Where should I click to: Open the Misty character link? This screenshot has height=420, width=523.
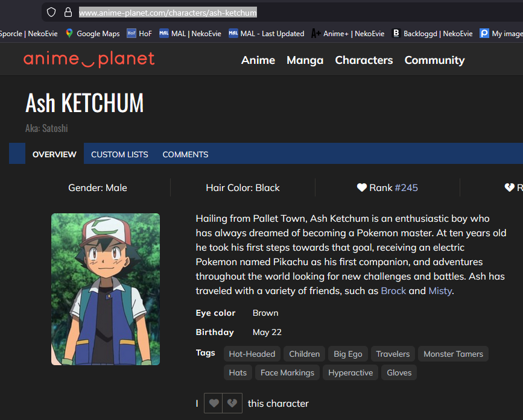[x=440, y=291]
